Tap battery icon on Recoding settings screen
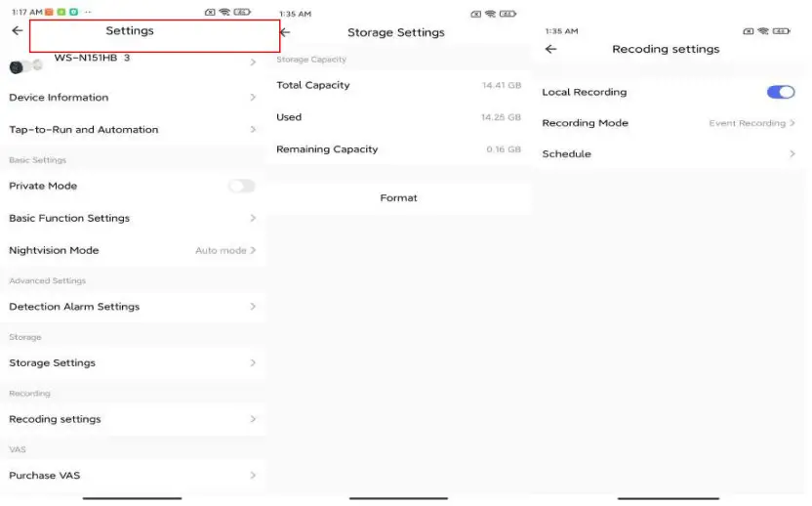Viewport: 812px width, 506px height. click(x=782, y=31)
